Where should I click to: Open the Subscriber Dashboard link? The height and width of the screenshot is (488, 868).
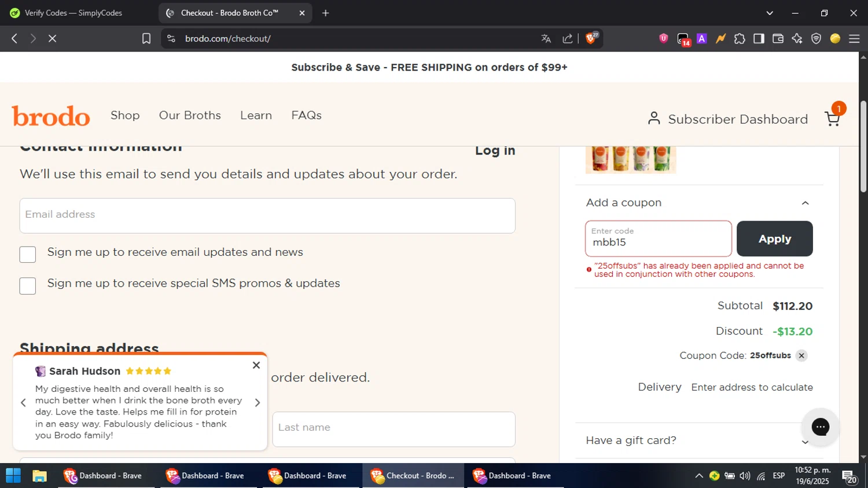[738, 119]
